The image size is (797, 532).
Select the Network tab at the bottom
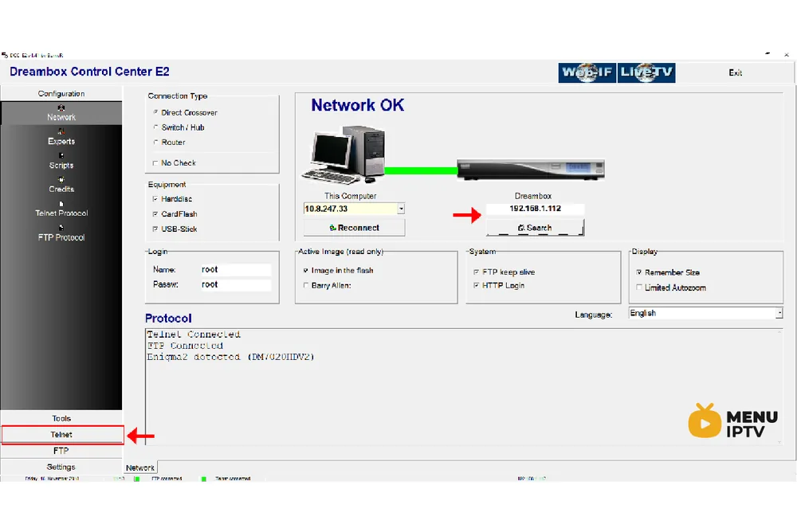pos(140,467)
